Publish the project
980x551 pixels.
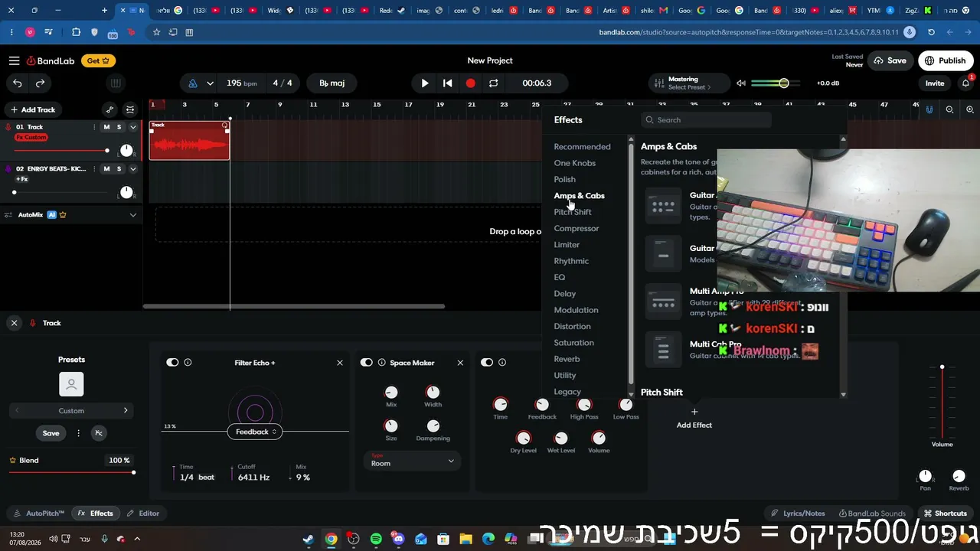click(945, 60)
